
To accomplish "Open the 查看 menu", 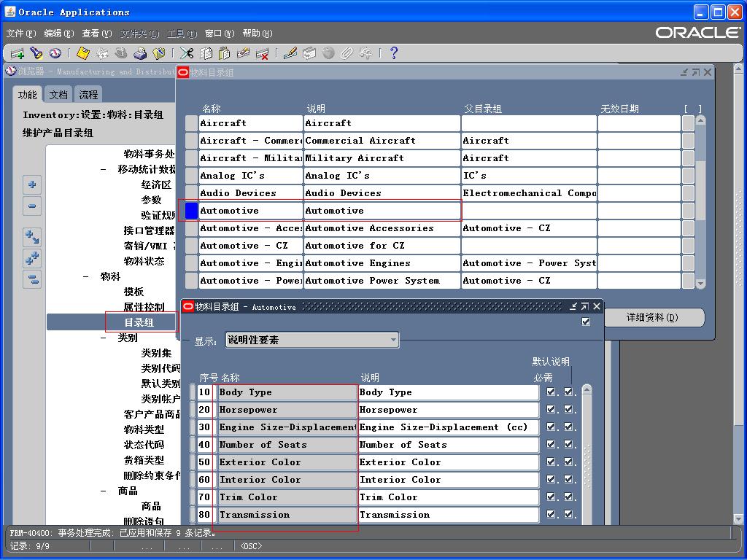I will pos(97,34).
